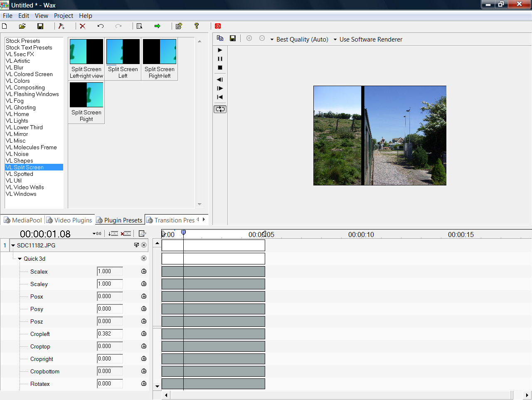Step to the previous frame
Screen dimensions: 532x400
click(x=220, y=79)
